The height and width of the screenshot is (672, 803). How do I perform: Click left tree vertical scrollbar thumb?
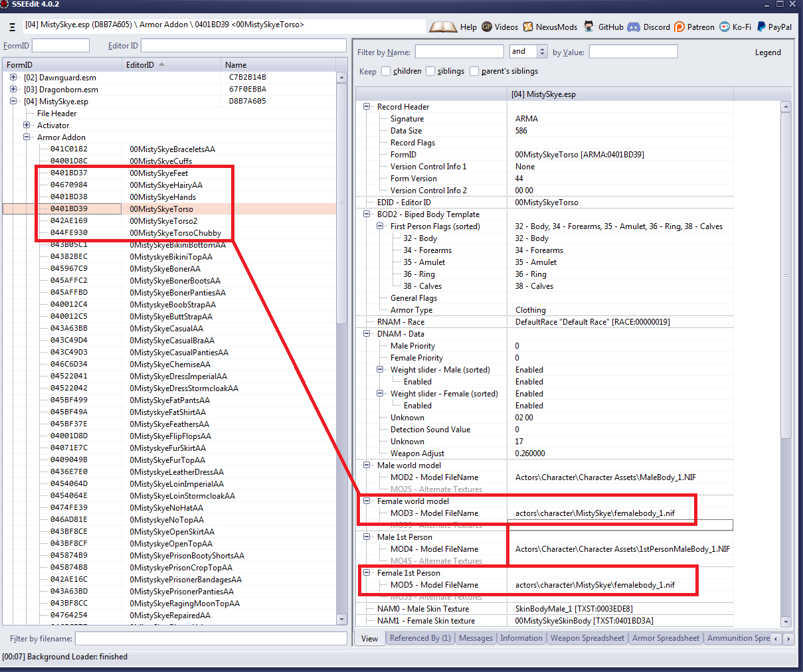point(342,203)
